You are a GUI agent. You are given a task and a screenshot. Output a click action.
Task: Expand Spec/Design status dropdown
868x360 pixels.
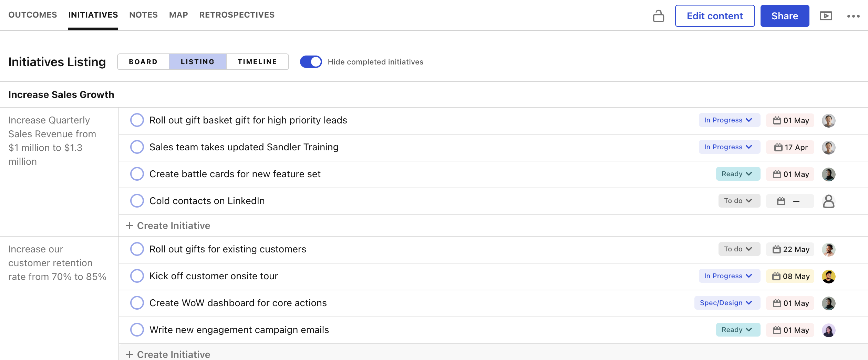[x=727, y=303]
